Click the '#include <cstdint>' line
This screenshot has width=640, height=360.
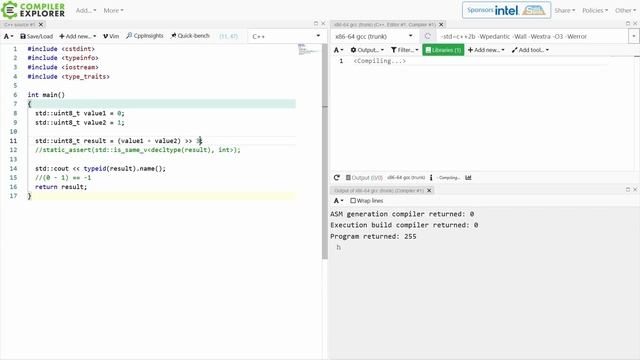pyautogui.click(x=61, y=49)
